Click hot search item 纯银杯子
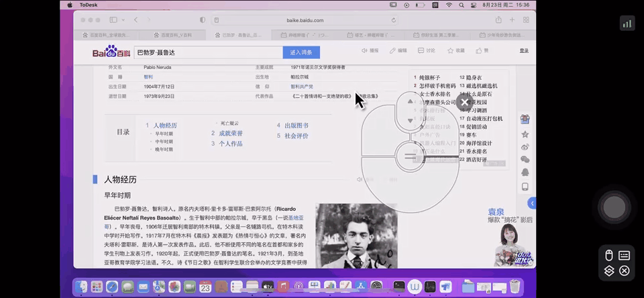 429,78
